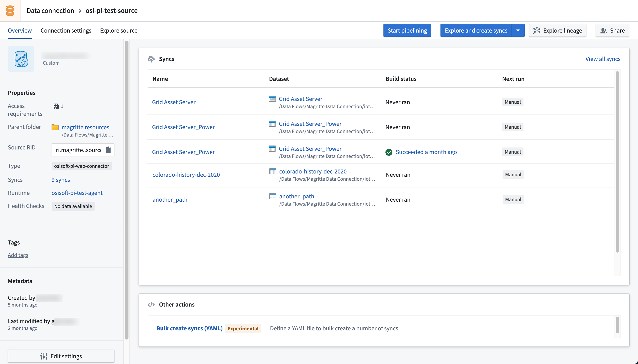Click the green succeeded checkmark icon
Screen dimensions: 638x364
pyautogui.click(x=389, y=152)
